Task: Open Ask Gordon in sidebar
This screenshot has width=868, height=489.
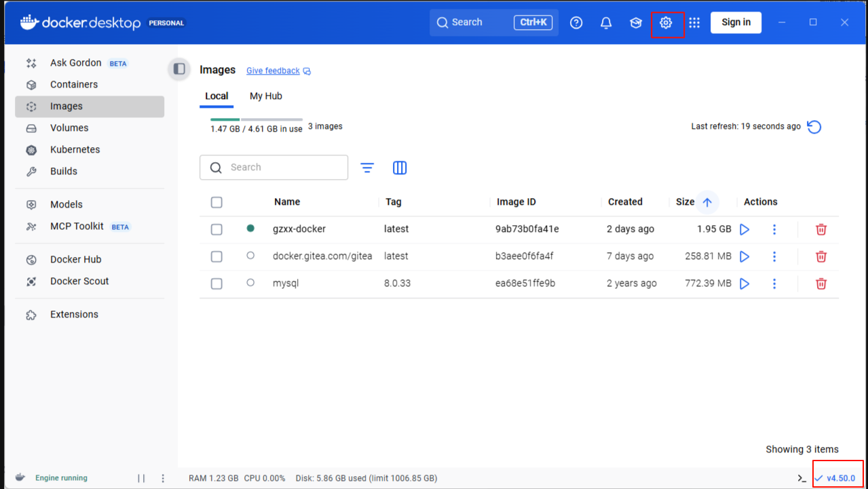Action: [x=90, y=63]
